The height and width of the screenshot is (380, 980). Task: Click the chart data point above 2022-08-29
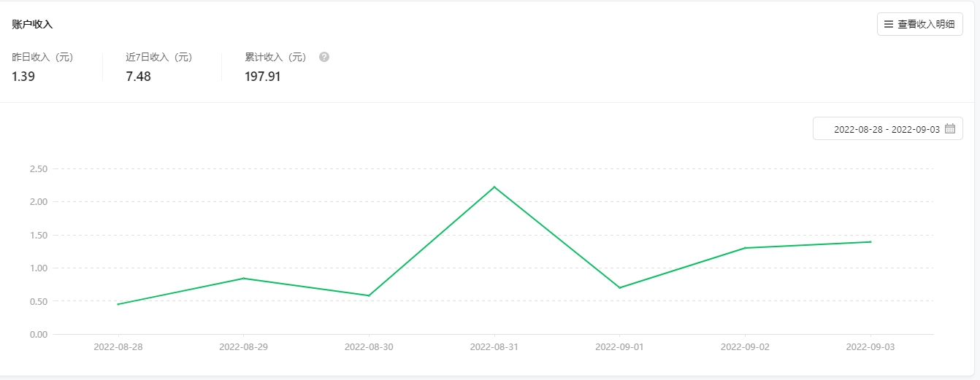243,278
